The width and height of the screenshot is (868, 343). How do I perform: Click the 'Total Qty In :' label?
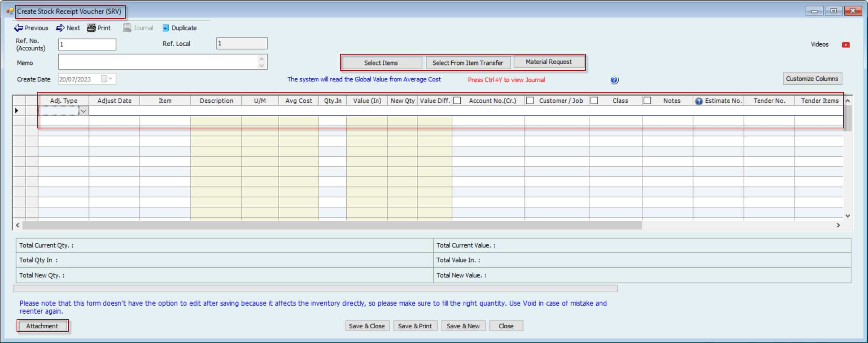click(x=38, y=260)
